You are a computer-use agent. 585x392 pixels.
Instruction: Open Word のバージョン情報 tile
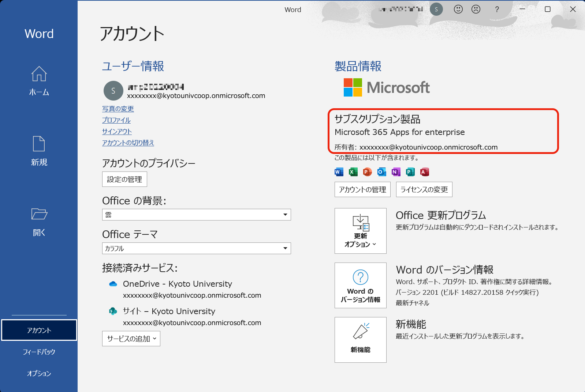(361, 285)
